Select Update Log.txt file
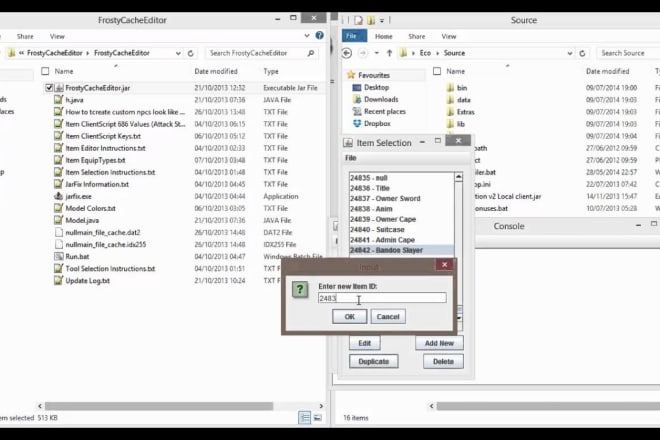Viewport: 660px width, 440px height. click(88, 281)
